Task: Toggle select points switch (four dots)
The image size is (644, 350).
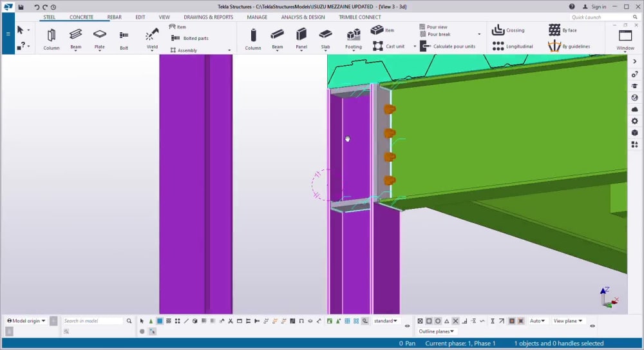Action: 178,321
